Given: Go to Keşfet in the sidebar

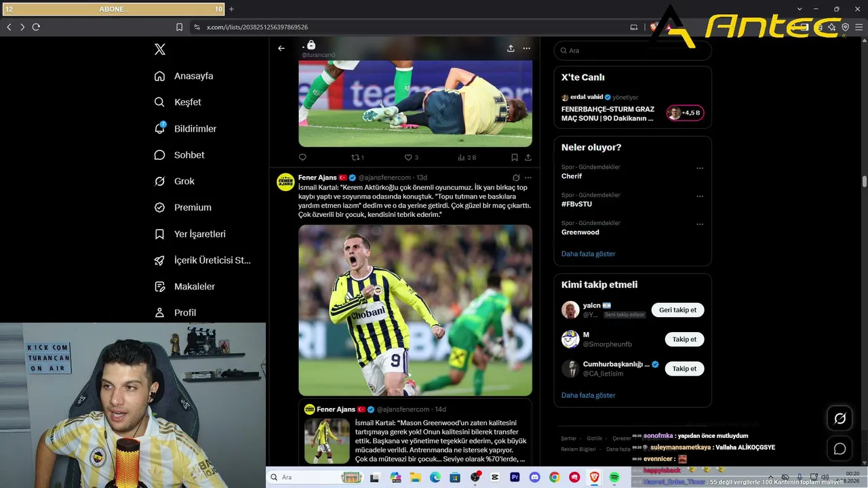Looking at the screenshot, I should (x=178, y=102).
